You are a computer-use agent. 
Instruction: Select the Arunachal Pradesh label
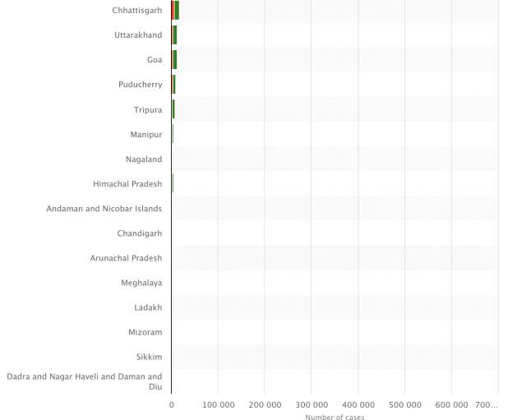coord(126,258)
